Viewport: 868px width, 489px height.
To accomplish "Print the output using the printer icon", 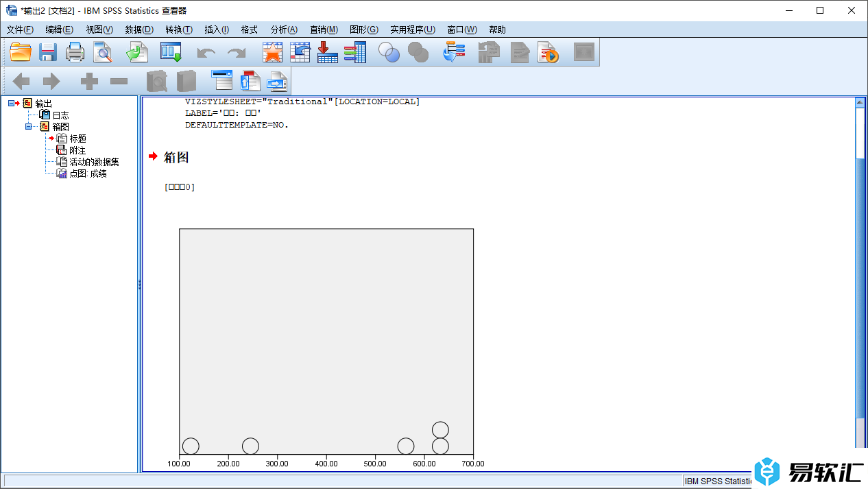I will click(75, 52).
